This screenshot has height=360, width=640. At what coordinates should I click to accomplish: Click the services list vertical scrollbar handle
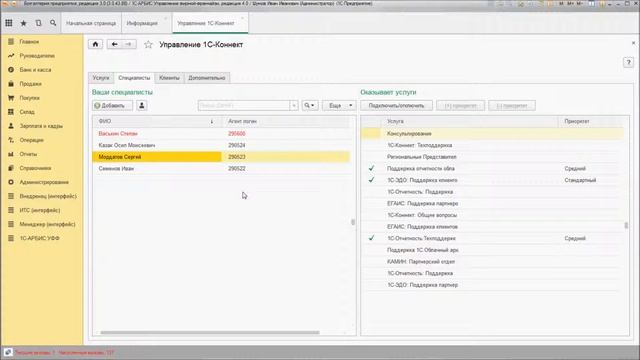(626, 225)
